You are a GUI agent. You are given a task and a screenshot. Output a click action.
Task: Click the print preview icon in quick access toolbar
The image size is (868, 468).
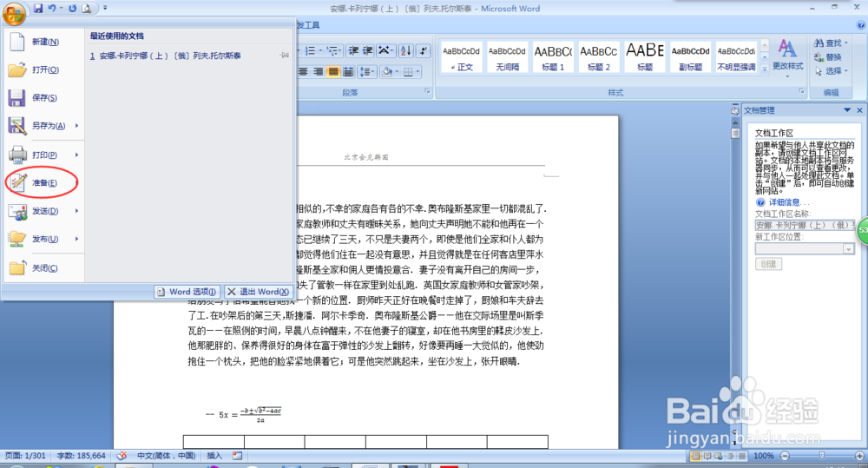(86, 9)
